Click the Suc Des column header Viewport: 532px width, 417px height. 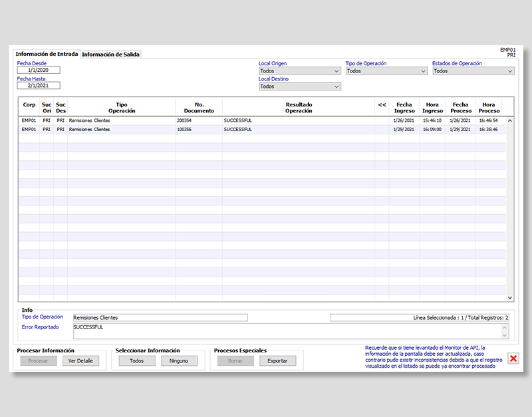[x=61, y=108]
